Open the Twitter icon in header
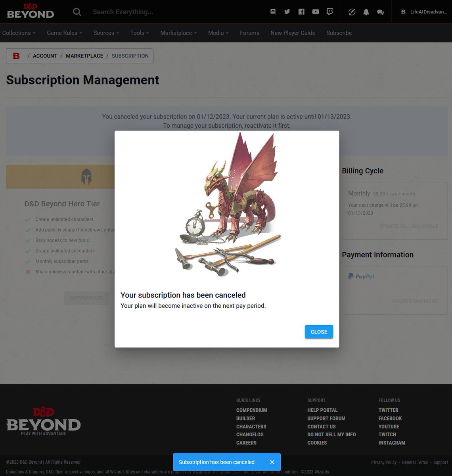Viewport: 452px width, 476px height. [287, 12]
